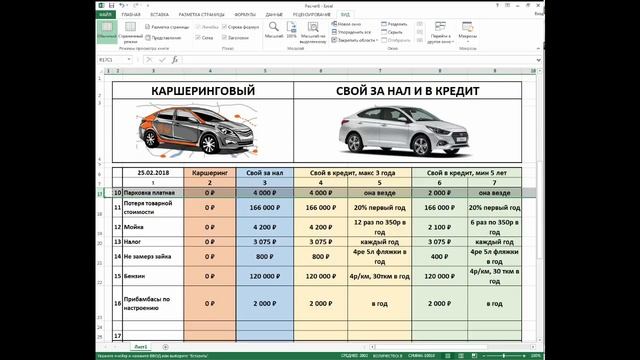Image resolution: width=640 pixels, height=360 pixels.
Task: Click the date cell '25.02.2018'
Action: click(153, 173)
